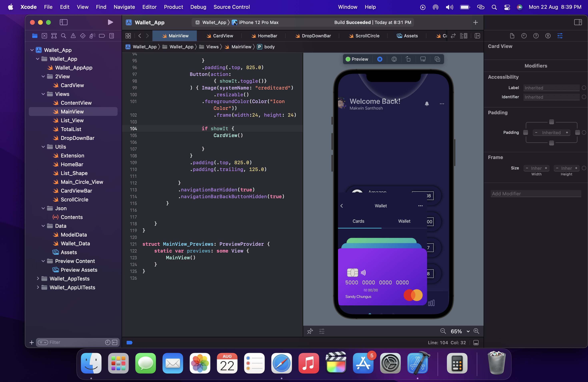This screenshot has width=588, height=382.
Task: Toggle padding top edge checkbox
Action: (551, 122)
